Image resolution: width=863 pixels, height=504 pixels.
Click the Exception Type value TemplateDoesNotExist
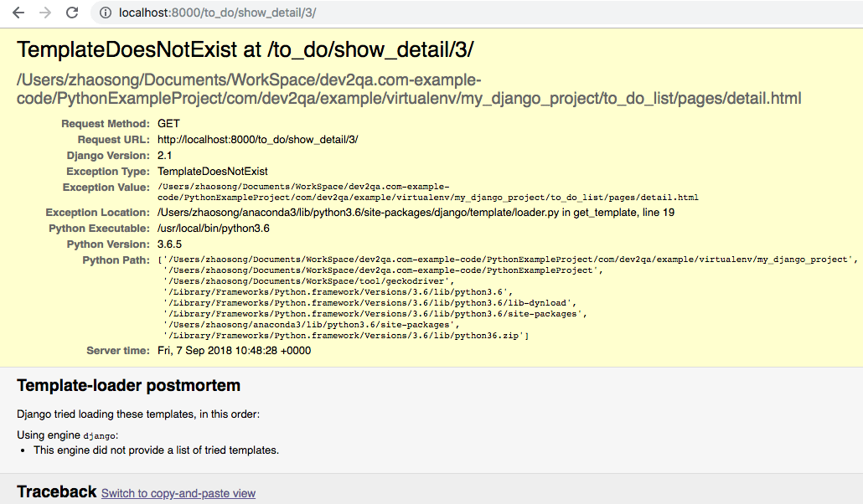(213, 172)
